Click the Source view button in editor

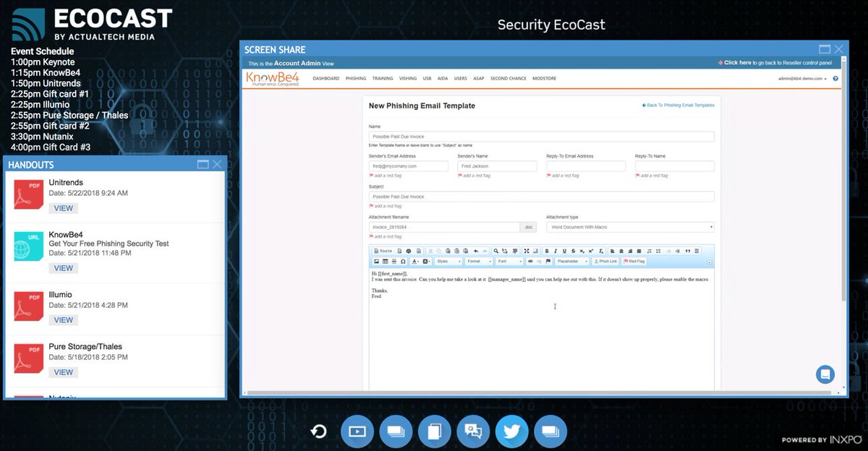click(x=383, y=251)
